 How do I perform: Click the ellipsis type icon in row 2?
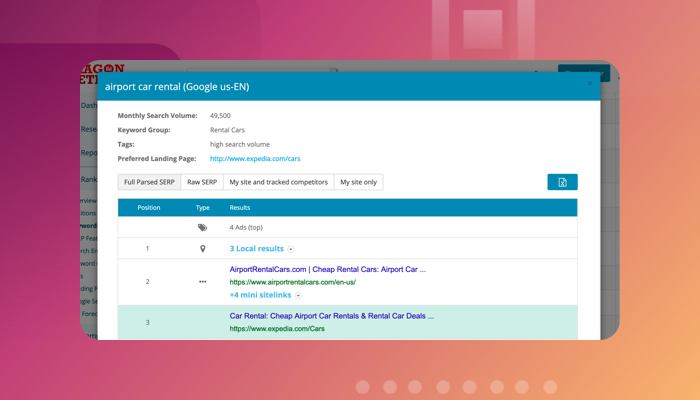202,282
